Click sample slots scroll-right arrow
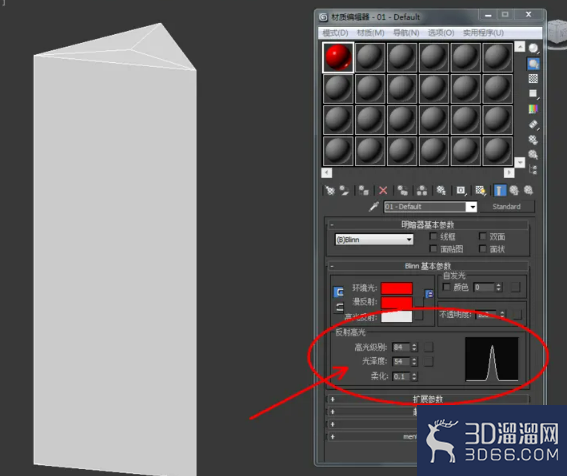 click(509, 173)
